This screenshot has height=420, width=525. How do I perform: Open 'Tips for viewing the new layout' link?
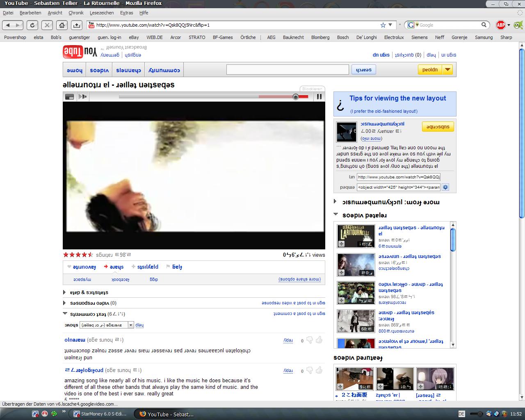(x=397, y=98)
